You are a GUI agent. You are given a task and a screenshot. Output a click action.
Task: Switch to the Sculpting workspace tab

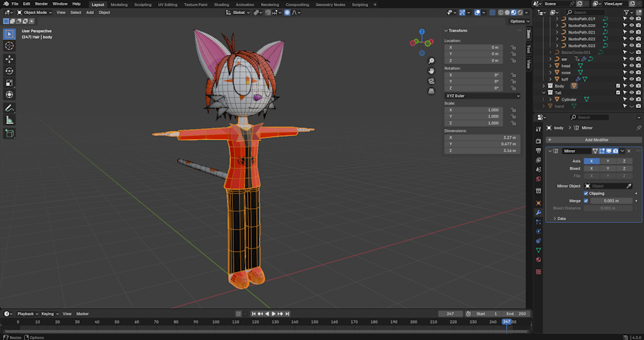tap(142, 4)
